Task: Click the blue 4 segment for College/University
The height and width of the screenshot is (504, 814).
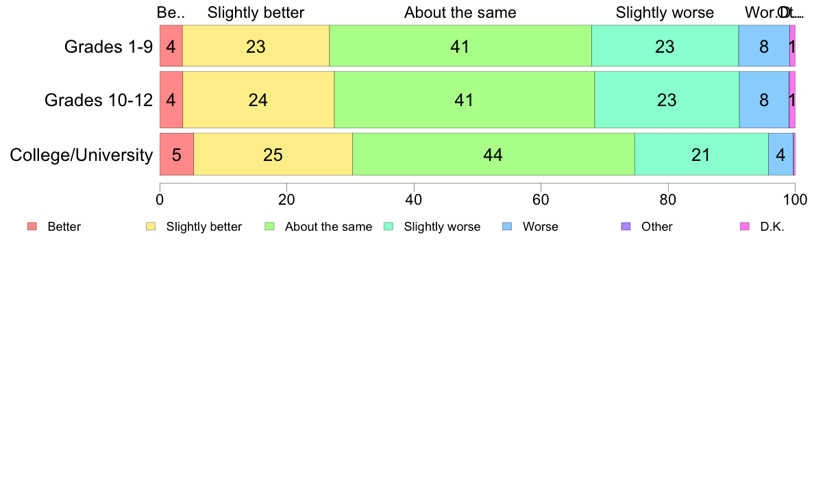Action: (781, 155)
